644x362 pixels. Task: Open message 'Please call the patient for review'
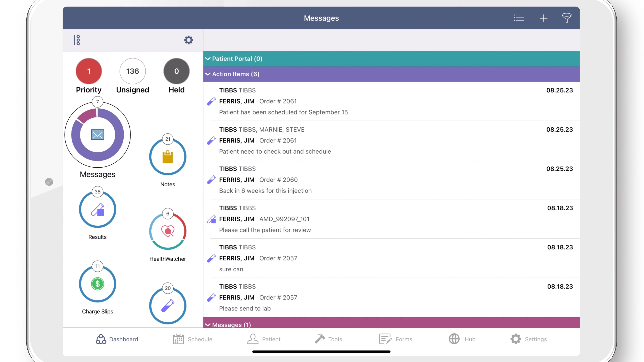click(x=391, y=219)
